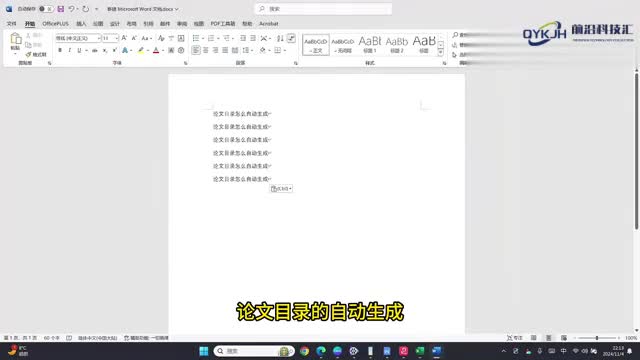Apply the 正文 Normal style

coord(316,45)
